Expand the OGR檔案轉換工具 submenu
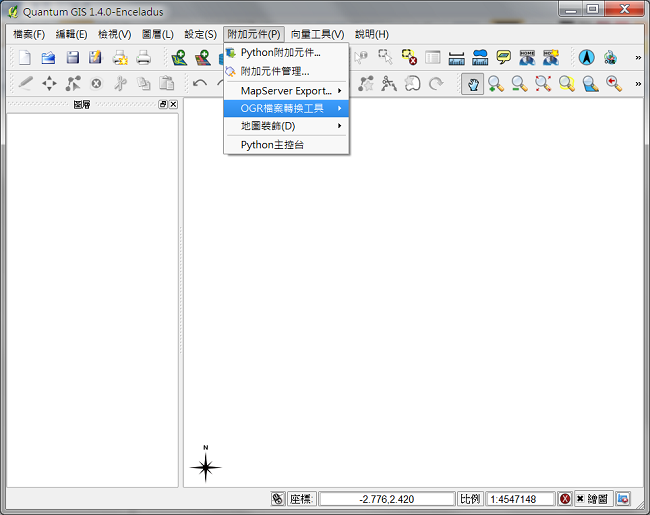 tap(286, 109)
